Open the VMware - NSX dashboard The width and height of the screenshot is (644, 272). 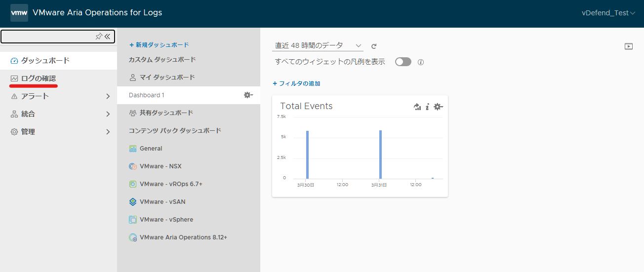pyautogui.click(x=161, y=166)
